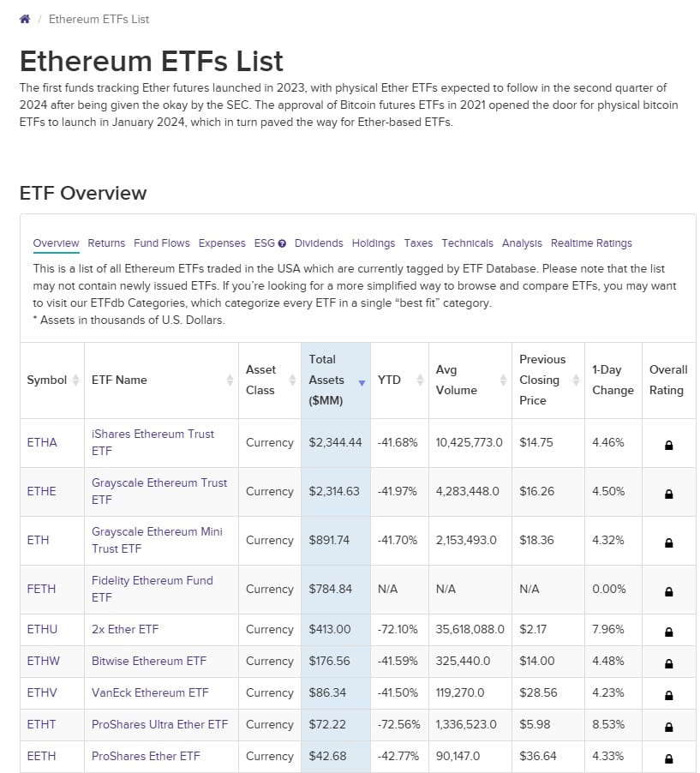Click the YTD column header
The height and width of the screenshot is (773, 700).
[389, 380]
